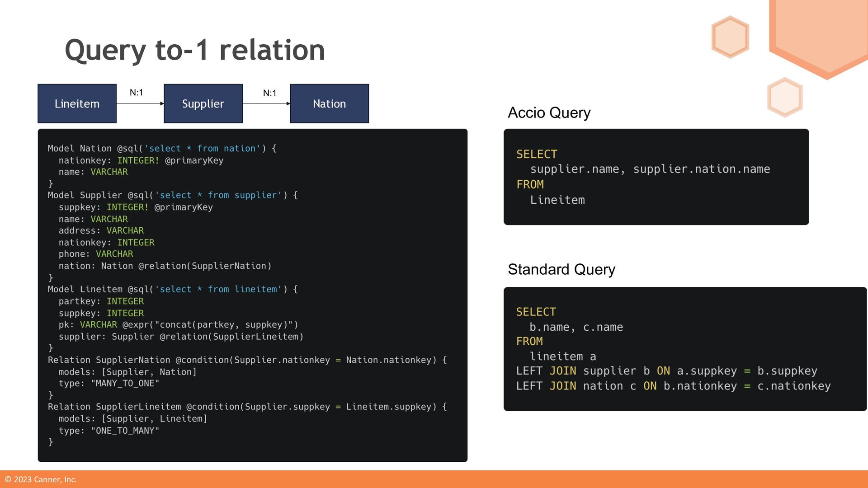868x488 pixels.
Task: Click the "ONE_TO_MANY" type value
Action: tap(125, 431)
